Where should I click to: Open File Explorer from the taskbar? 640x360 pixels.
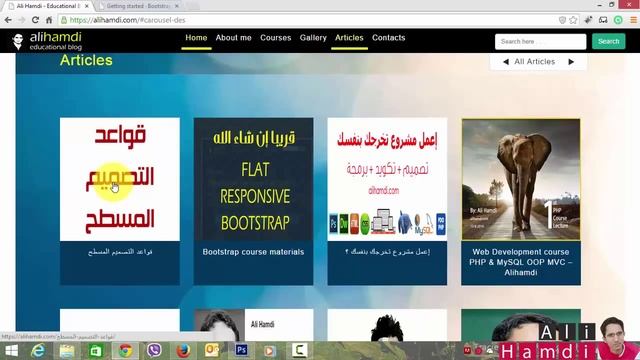click(x=67, y=351)
